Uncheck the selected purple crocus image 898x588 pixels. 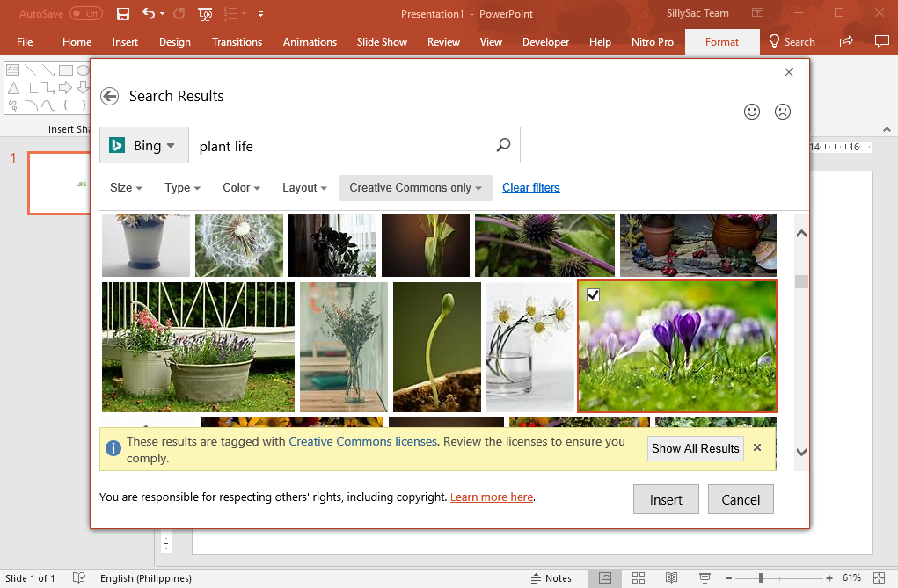click(x=593, y=295)
